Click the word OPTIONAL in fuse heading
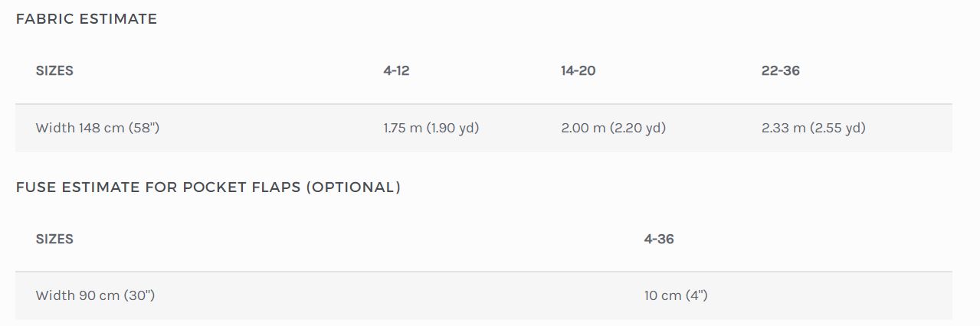This screenshot has height=326, width=980. (353, 187)
